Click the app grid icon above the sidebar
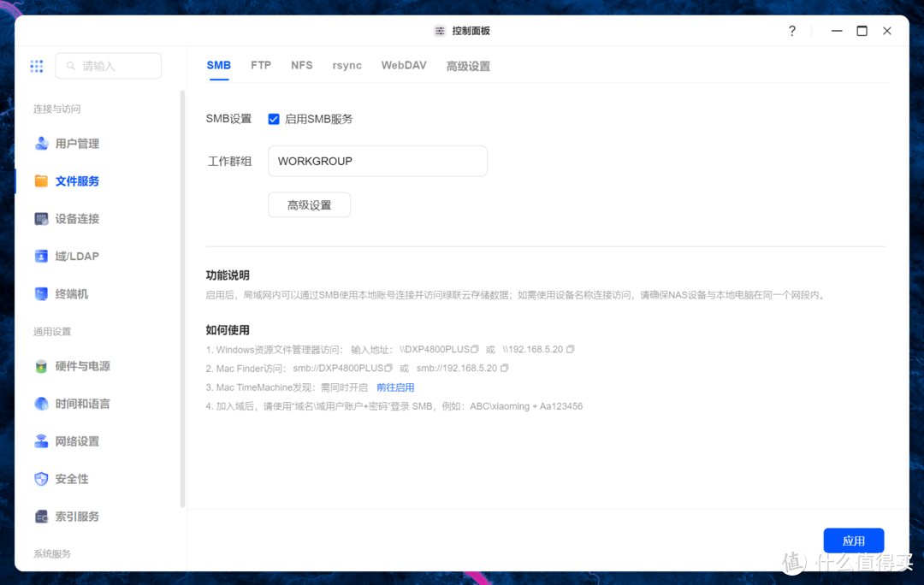 (36, 66)
